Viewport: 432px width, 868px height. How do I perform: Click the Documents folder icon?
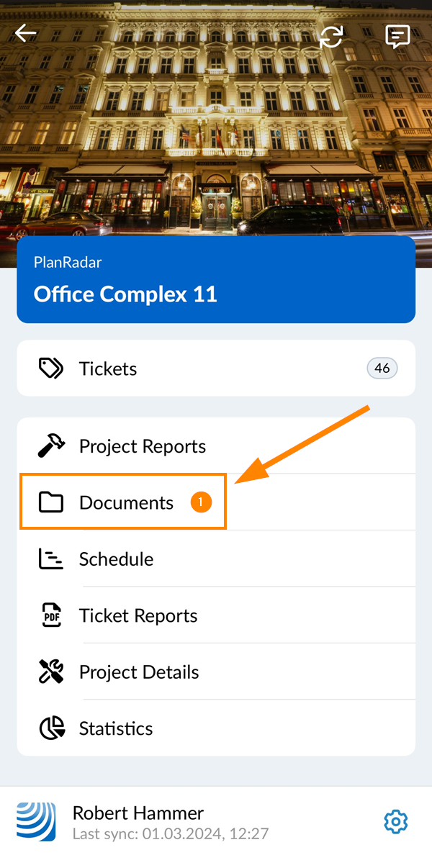pyautogui.click(x=51, y=502)
